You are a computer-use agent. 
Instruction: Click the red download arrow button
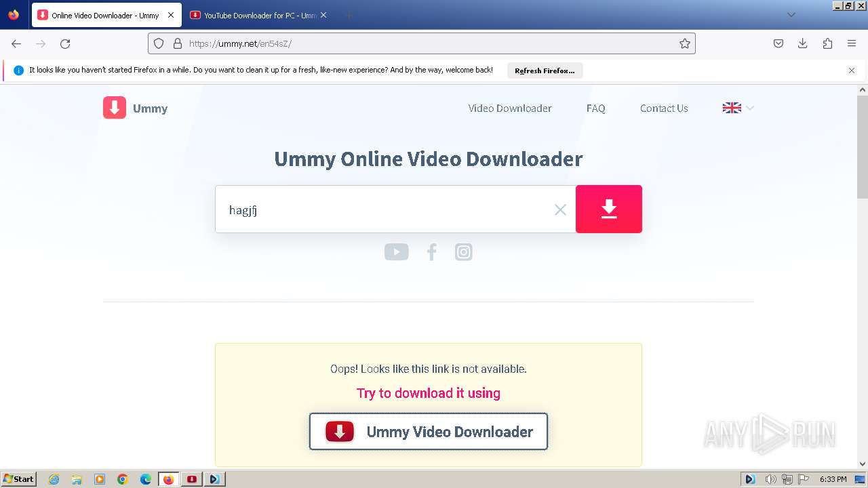tap(609, 209)
